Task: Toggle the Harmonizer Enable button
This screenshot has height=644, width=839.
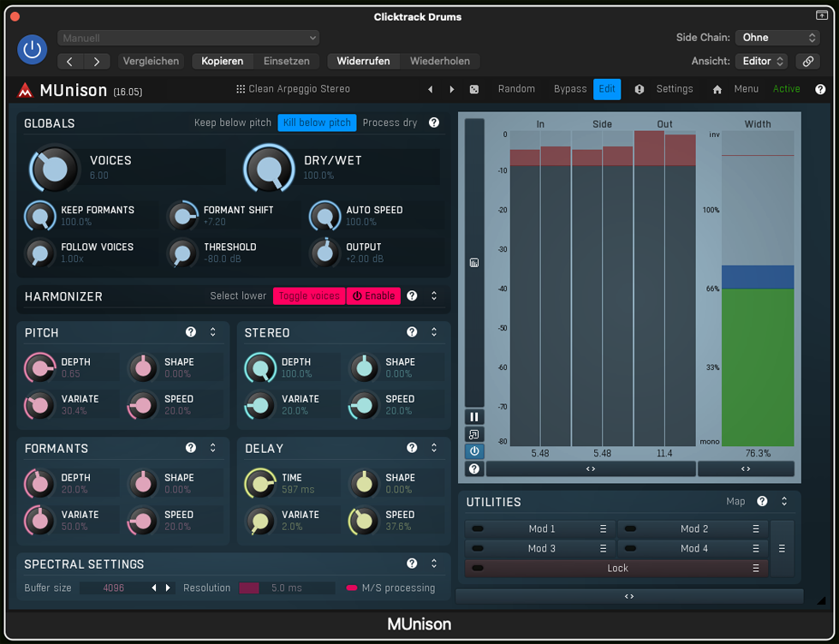Action: [373, 296]
